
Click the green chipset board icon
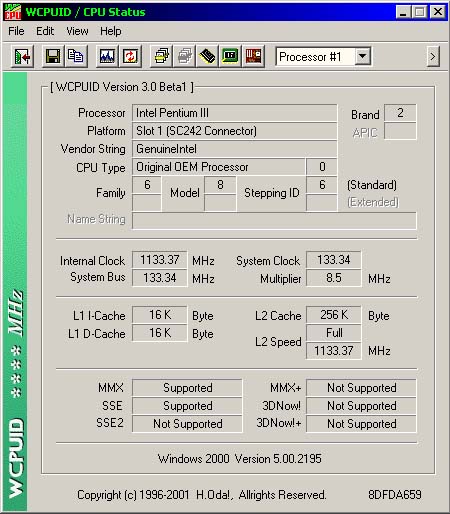pos(230,56)
